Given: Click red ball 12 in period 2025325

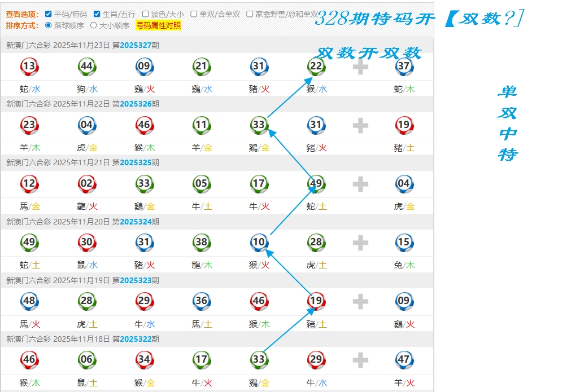Looking at the screenshot, I should point(29,184).
